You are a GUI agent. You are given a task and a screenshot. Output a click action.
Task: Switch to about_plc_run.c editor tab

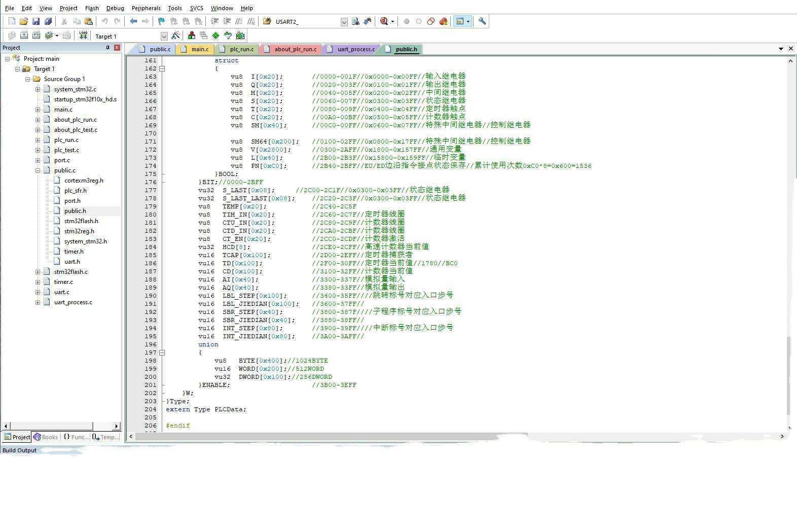(291, 49)
